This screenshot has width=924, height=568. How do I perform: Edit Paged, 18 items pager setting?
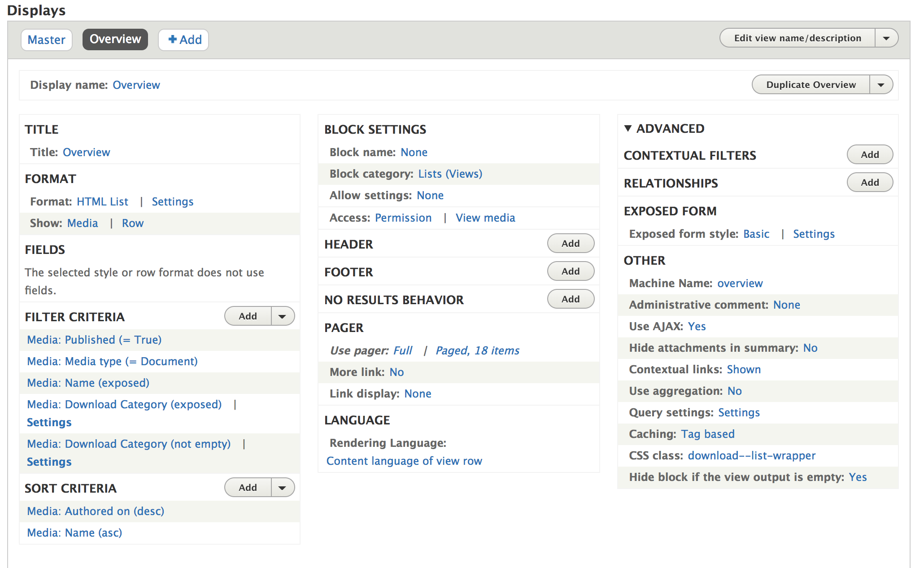point(477,351)
